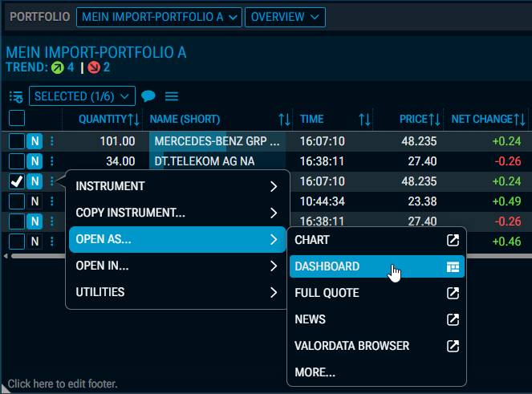
Task: Toggle the select-all checkbox in the header
Action: pyautogui.click(x=17, y=119)
